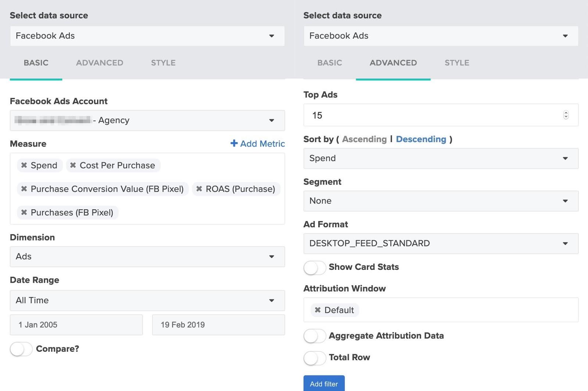Open STYLE tab in left panel
Screen dimensions: 588x391
[163, 63]
